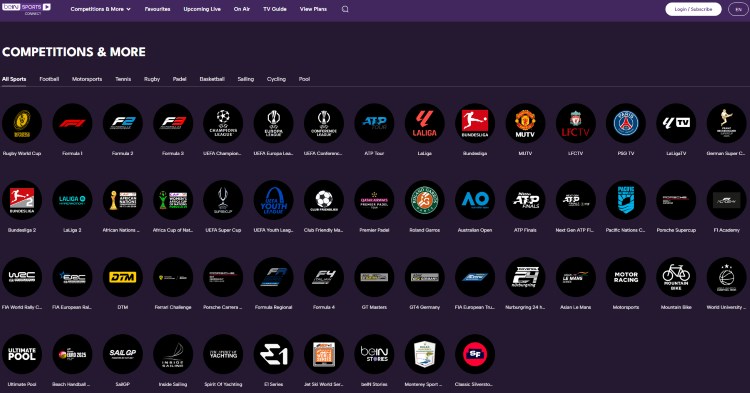750x393 pixels.
Task: Select the UEFA Youth League icon
Action: click(x=274, y=200)
